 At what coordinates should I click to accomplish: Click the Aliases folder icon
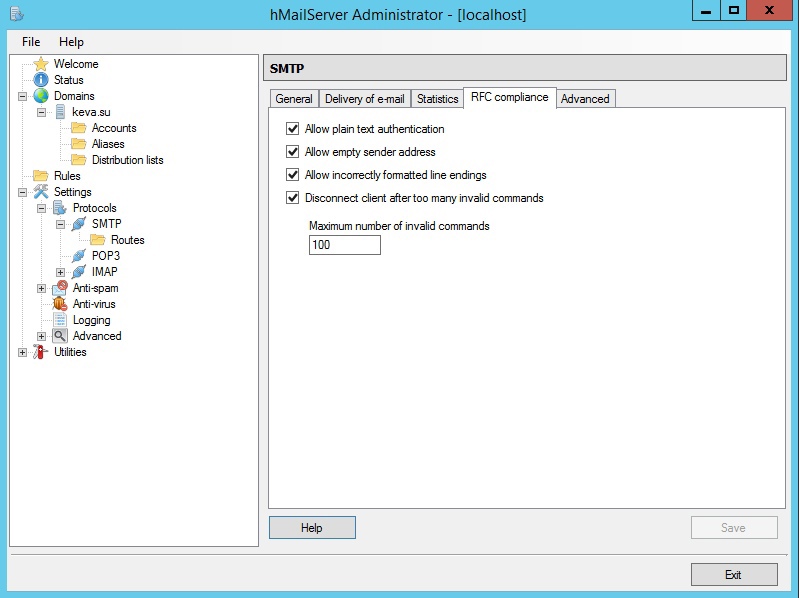78,144
